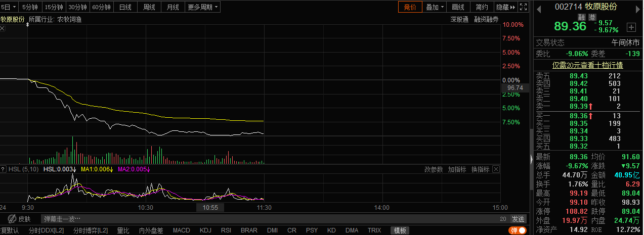The height and width of the screenshot is (235, 644).
Task: Click the fullscreen expand icon
Action: pyautogui.click(x=524, y=7)
